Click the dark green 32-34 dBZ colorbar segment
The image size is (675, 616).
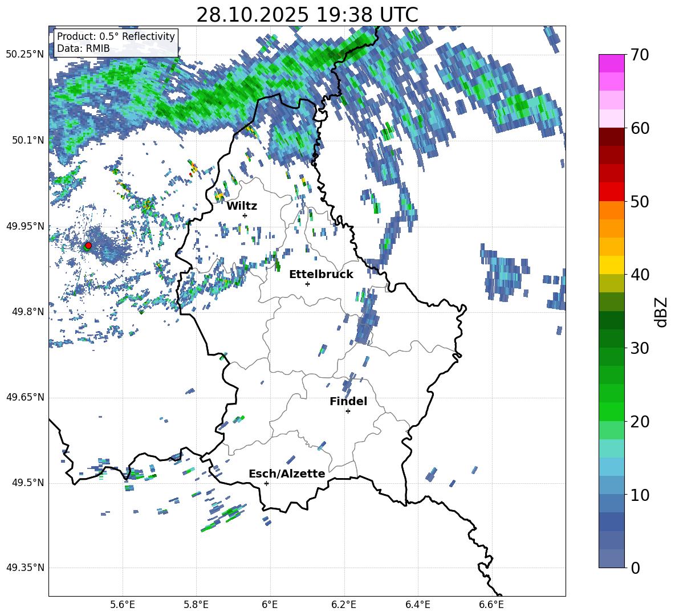(x=611, y=320)
